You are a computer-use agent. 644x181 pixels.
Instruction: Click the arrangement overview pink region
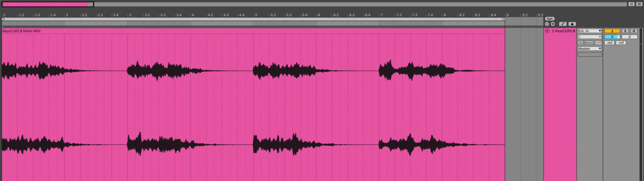tap(45, 4)
